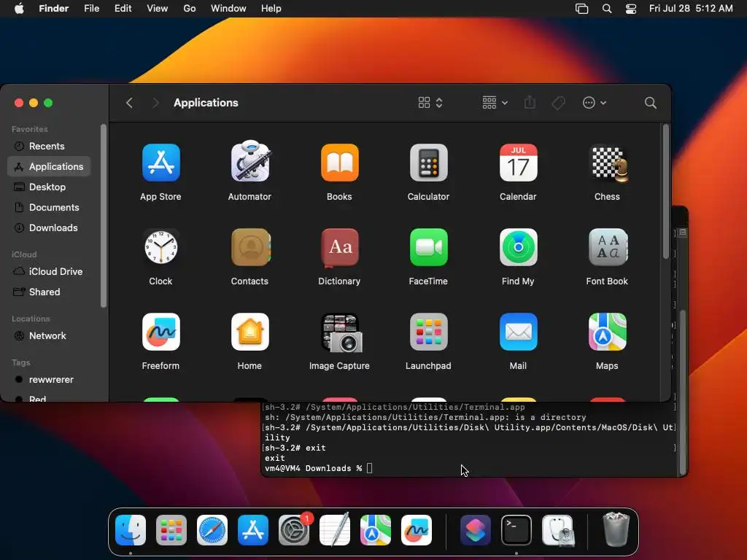The image size is (747, 560).
Task: Open Disk Utility from the Dock
Action: click(558, 530)
